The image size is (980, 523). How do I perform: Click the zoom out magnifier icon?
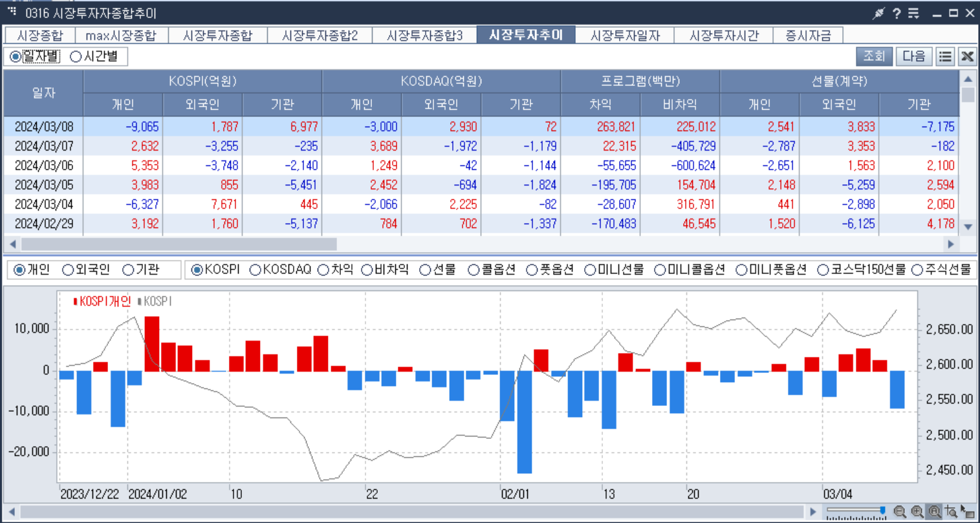(900, 512)
